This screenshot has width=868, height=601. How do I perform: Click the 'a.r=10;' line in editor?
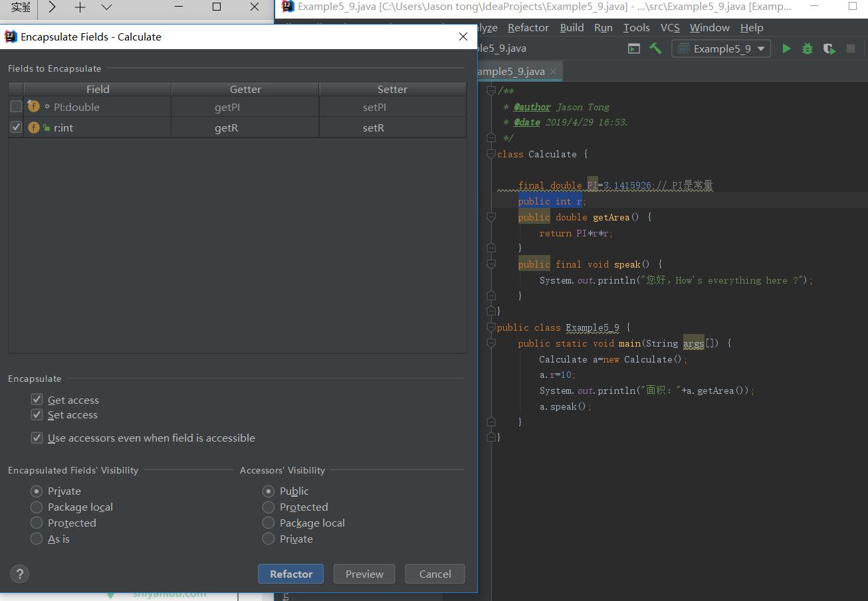557,375
